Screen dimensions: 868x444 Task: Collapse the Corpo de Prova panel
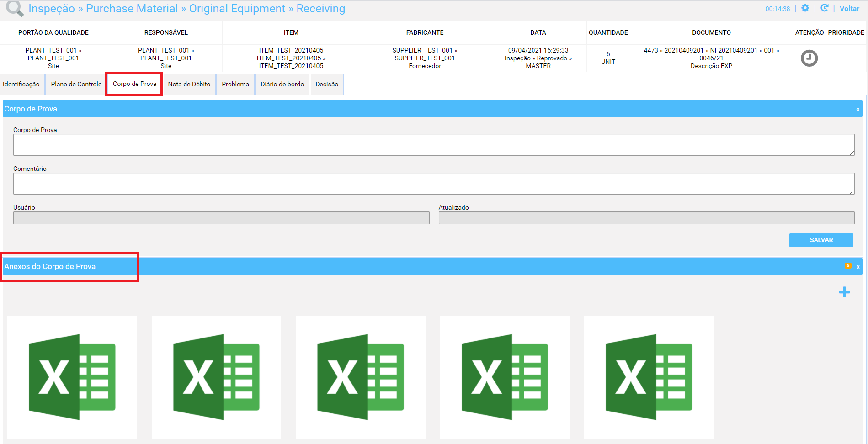858,109
